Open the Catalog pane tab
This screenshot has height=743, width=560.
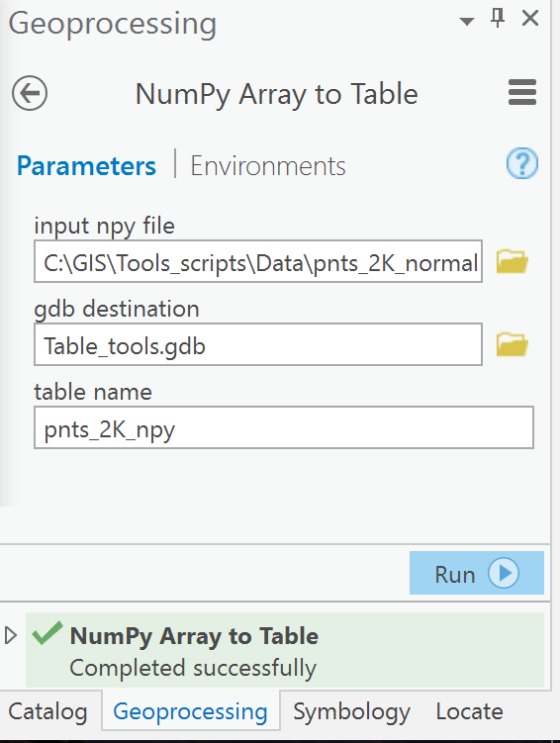(x=47, y=711)
